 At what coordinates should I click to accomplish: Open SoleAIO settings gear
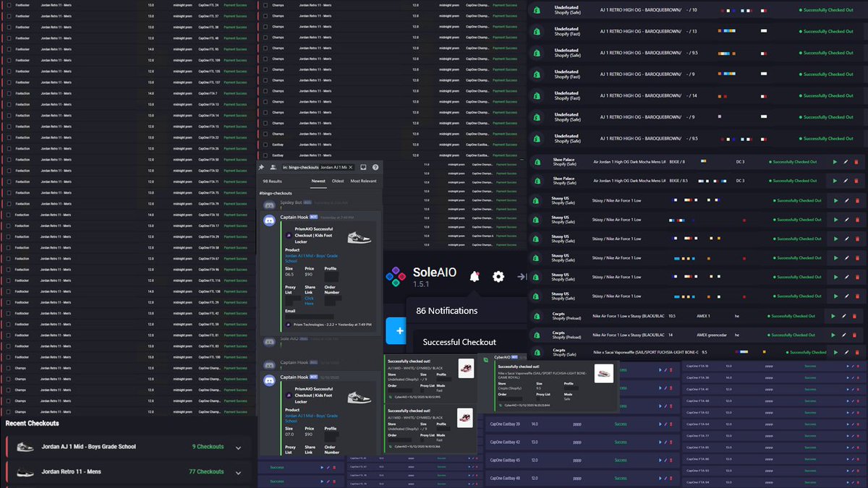pos(498,276)
